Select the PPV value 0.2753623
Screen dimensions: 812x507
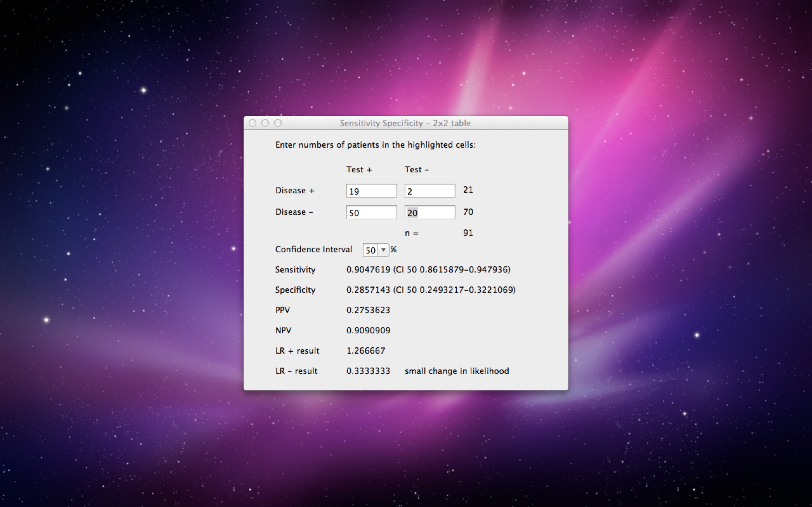tap(369, 310)
